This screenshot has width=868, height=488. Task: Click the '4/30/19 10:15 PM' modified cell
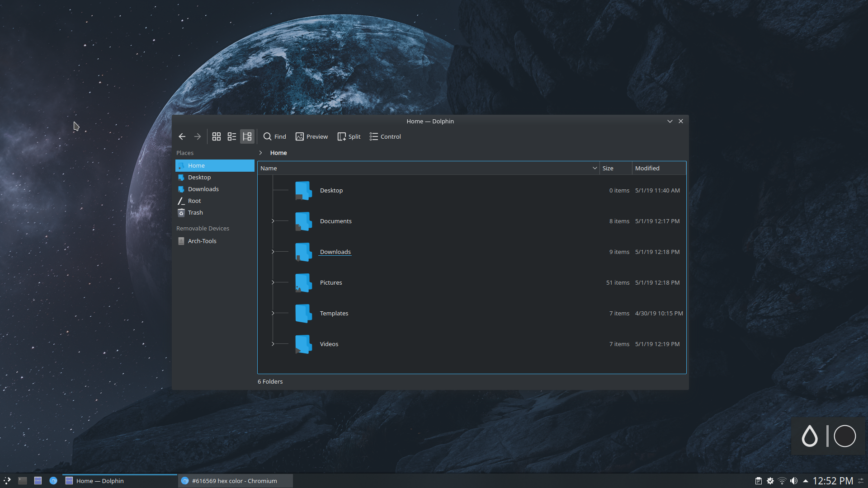pyautogui.click(x=659, y=313)
